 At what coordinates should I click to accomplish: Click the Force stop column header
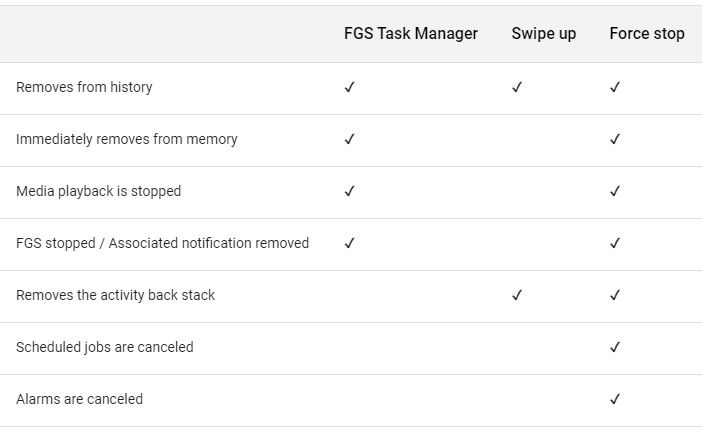tap(647, 34)
